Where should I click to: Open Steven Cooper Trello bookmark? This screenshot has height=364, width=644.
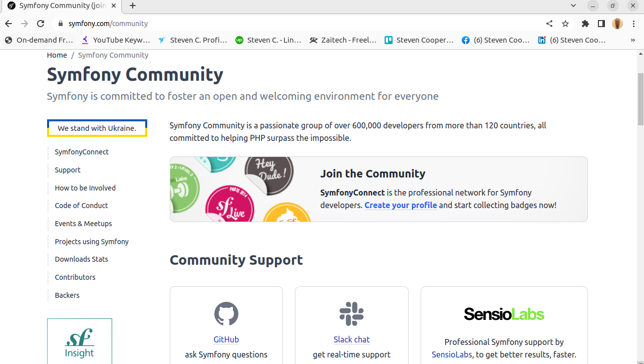click(420, 40)
